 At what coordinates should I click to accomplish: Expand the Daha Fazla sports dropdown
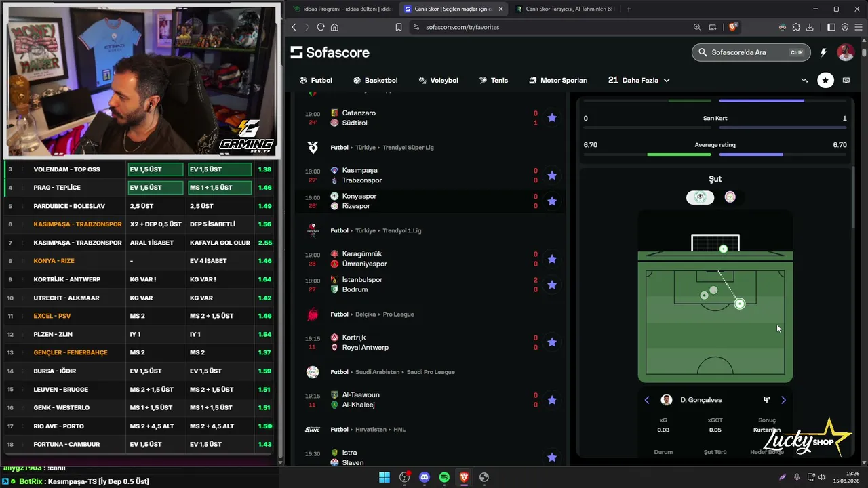tap(639, 80)
